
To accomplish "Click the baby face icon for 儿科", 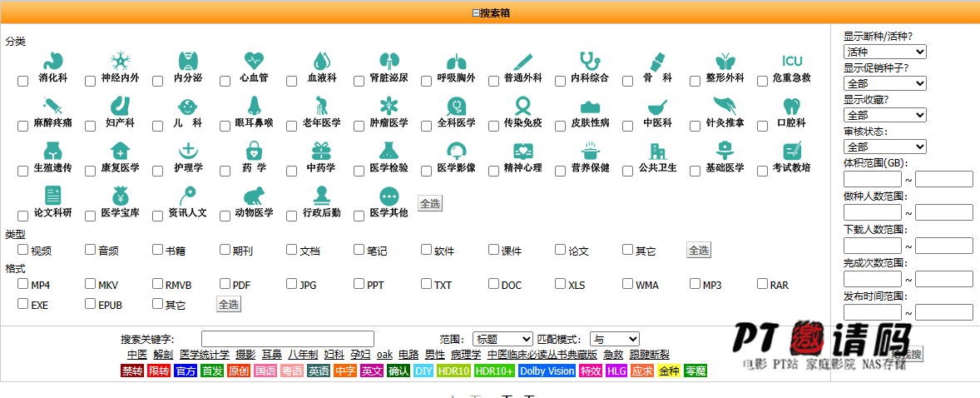I will (x=187, y=106).
